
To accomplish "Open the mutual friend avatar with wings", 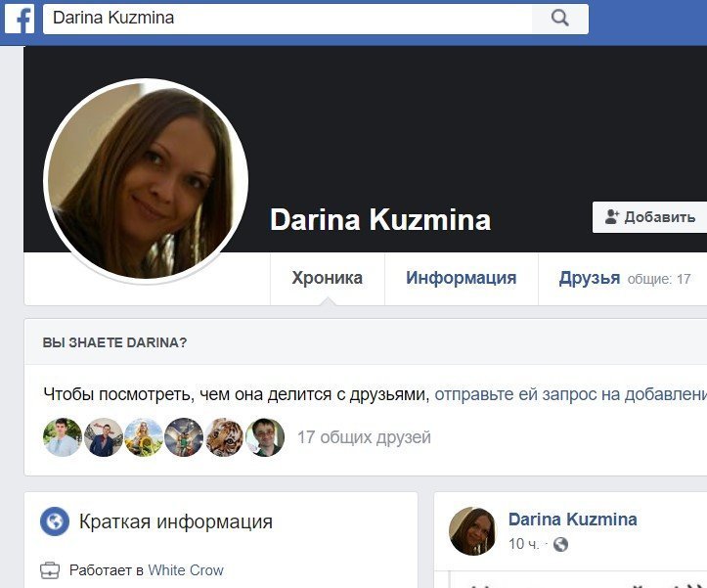I will pos(184,437).
